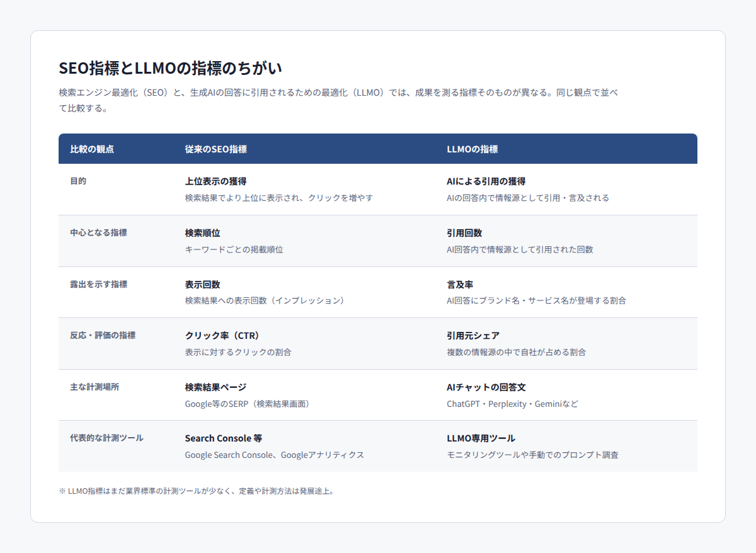This screenshot has height=553, width=756.
Task: Select column header 従来のSEO指標
Action: click(215, 149)
